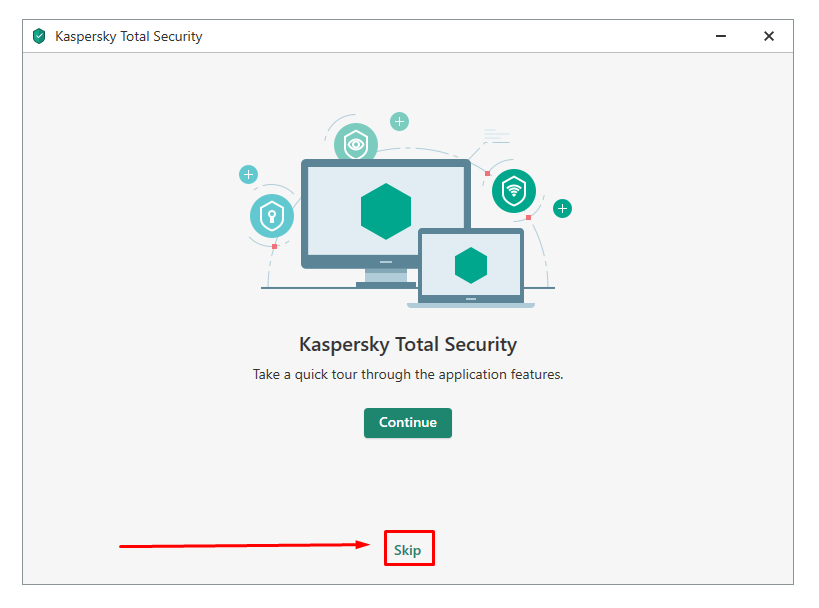This screenshot has height=608, width=819.
Task: Click the Kaspersky shield icon in title bar
Action: coord(39,36)
